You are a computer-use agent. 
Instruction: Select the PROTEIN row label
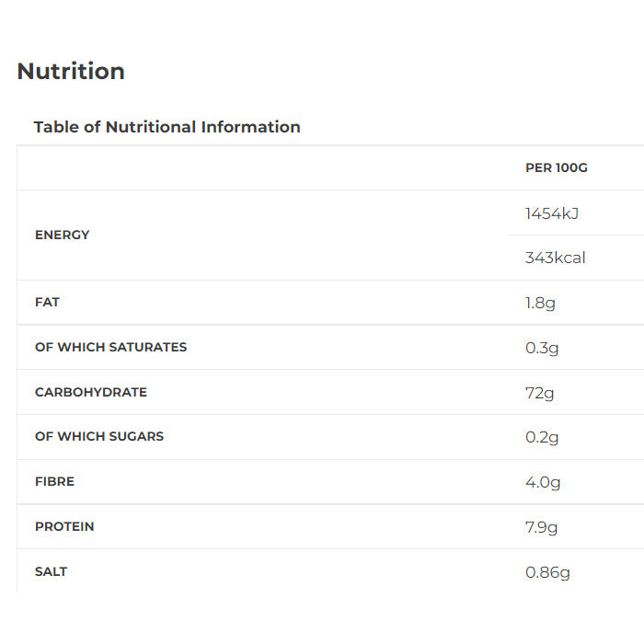[64, 526]
